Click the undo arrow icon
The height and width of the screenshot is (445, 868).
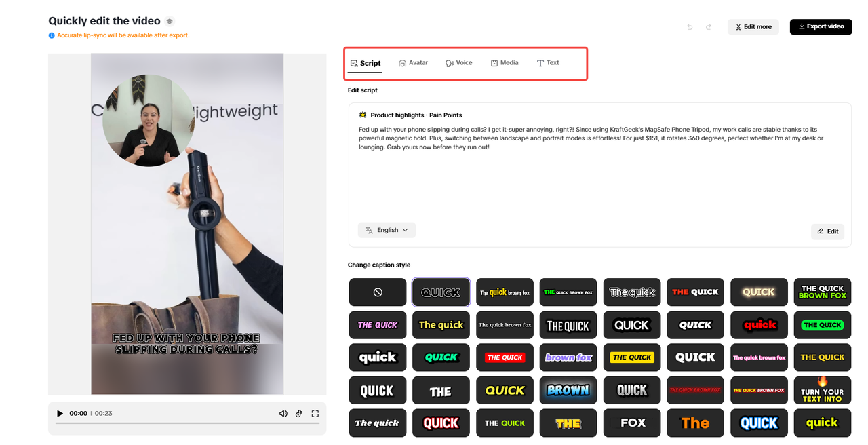pyautogui.click(x=690, y=26)
